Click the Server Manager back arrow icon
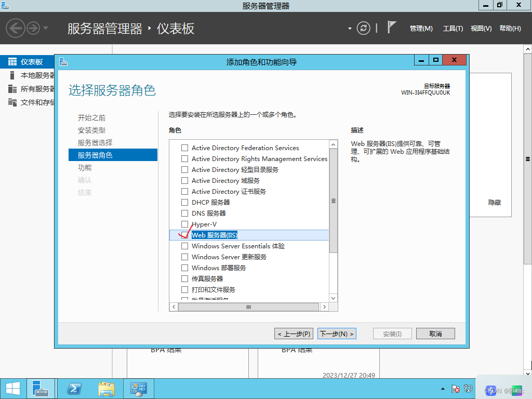This screenshot has width=532, height=399. click(x=15, y=28)
